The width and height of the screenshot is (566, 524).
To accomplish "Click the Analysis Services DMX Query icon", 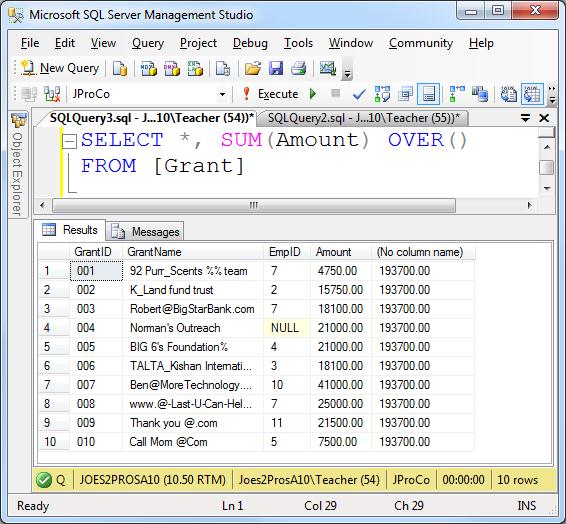I will coord(171,68).
